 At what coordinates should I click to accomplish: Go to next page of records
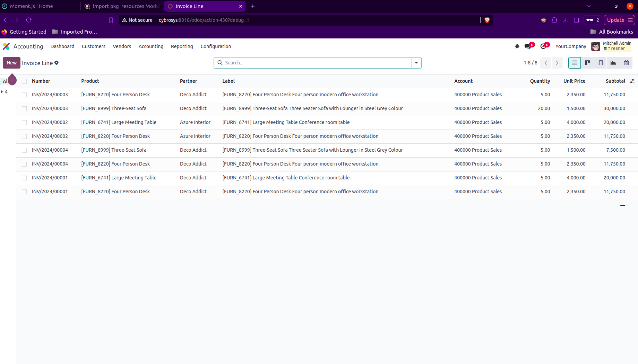557,63
